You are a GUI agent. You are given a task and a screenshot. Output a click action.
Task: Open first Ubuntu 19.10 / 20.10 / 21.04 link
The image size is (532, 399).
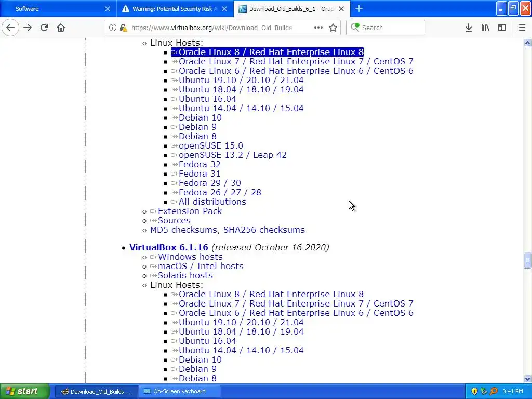click(241, 80)
